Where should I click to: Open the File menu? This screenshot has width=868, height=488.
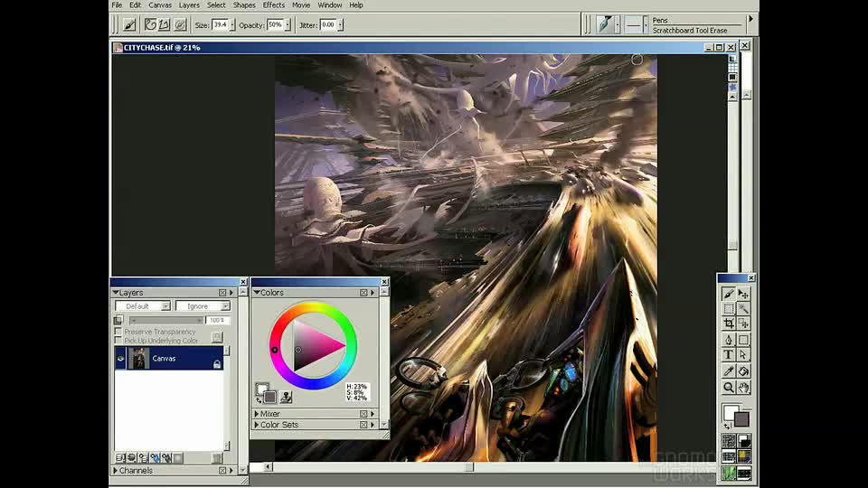117,5
